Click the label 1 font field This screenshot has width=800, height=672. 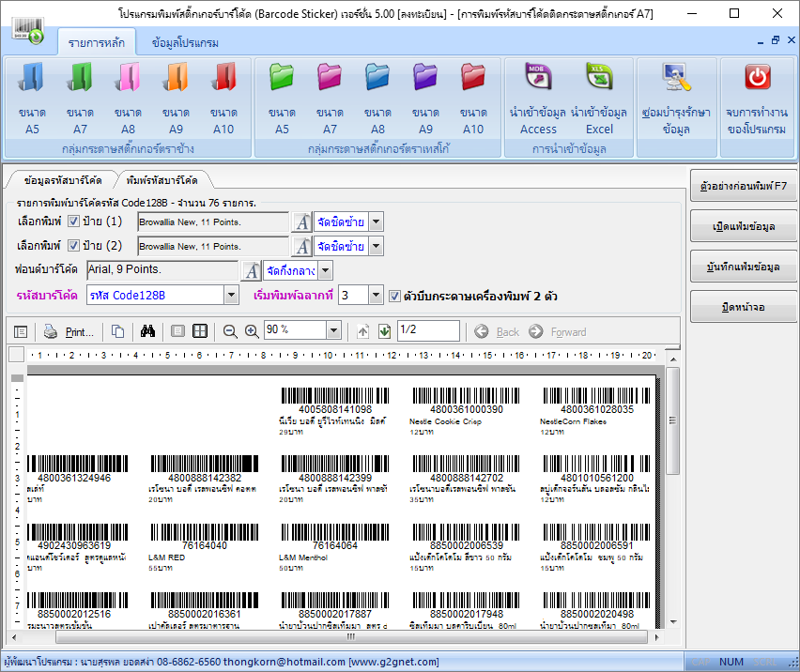[213, 221]
